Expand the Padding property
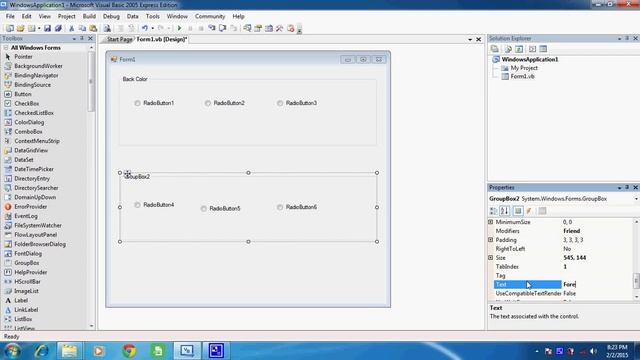This screenshot has width=640, height=360. pos(491,240)
